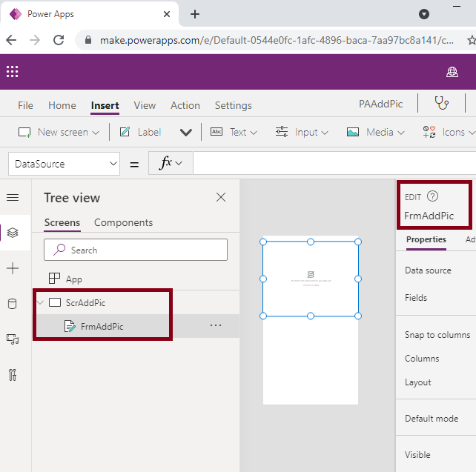Open the Home tab

pos(62,105)
